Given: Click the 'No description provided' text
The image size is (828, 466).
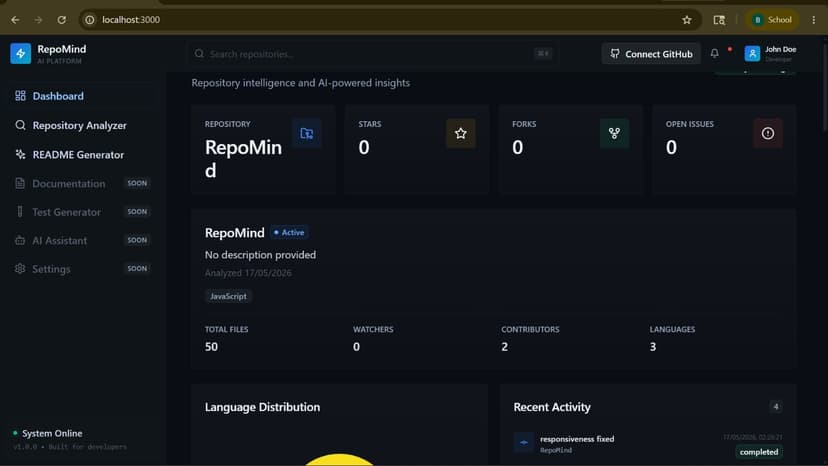Looking at the screenshot, I should 260,255.
